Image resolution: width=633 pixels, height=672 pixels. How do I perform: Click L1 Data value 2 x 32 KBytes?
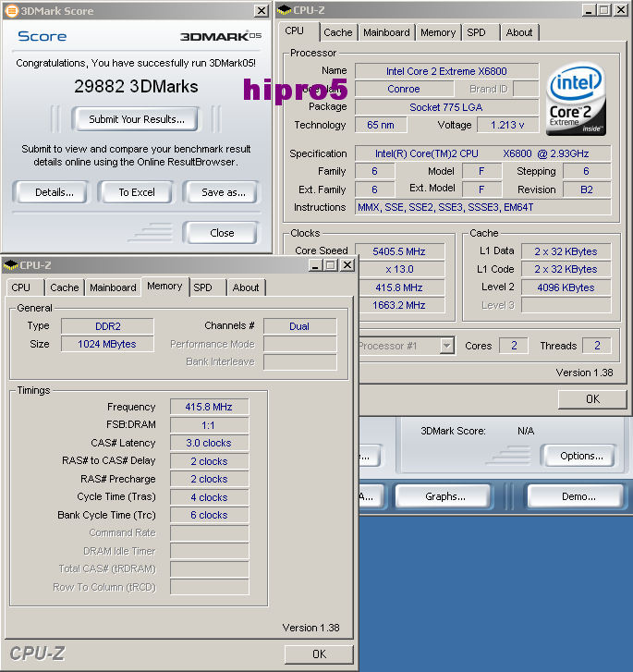coord(566,251)
